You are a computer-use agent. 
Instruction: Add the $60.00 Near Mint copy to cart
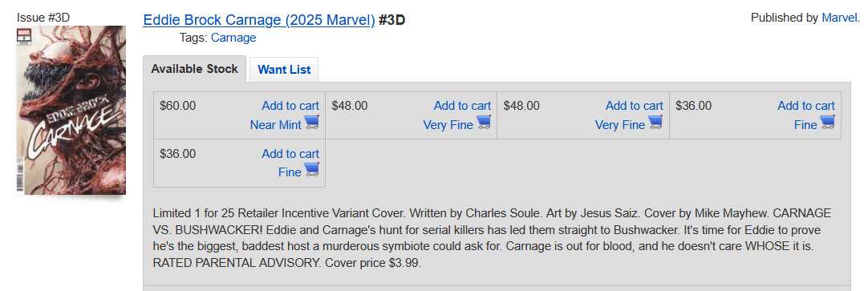pyautogui.click(x=290, y=106)
